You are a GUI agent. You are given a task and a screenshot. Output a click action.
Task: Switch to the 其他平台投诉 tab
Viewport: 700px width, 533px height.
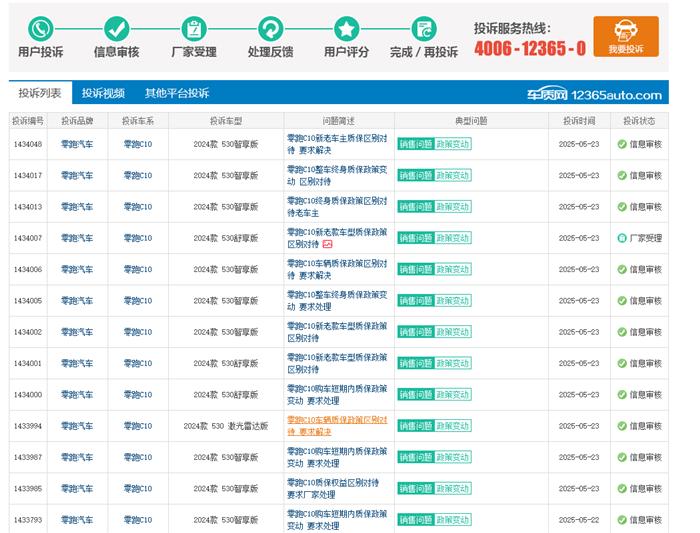(177, 93)
